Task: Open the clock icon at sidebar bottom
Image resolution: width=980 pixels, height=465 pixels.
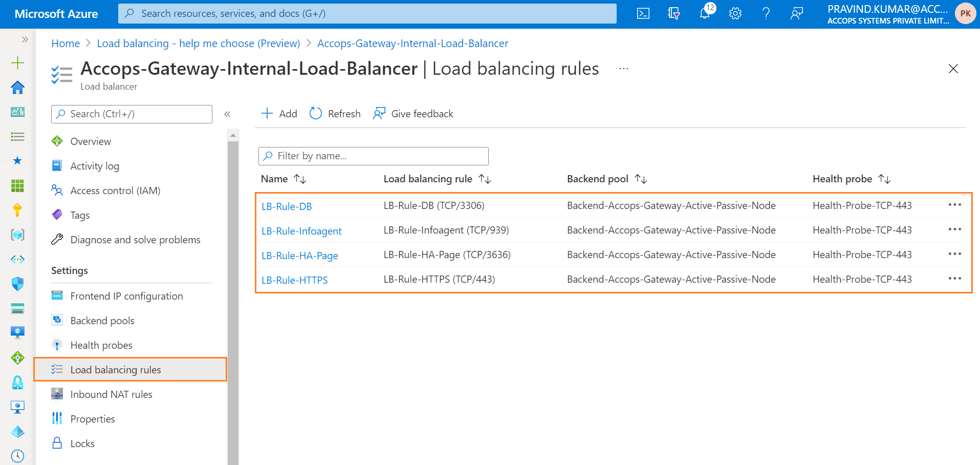Action: pyautogui.click(x=18, y=456)
